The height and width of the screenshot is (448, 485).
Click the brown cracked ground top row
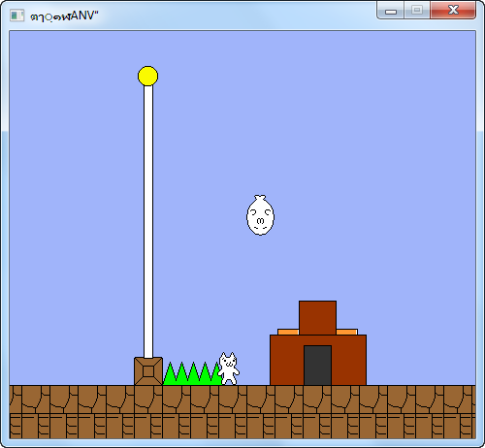[242, 400]
